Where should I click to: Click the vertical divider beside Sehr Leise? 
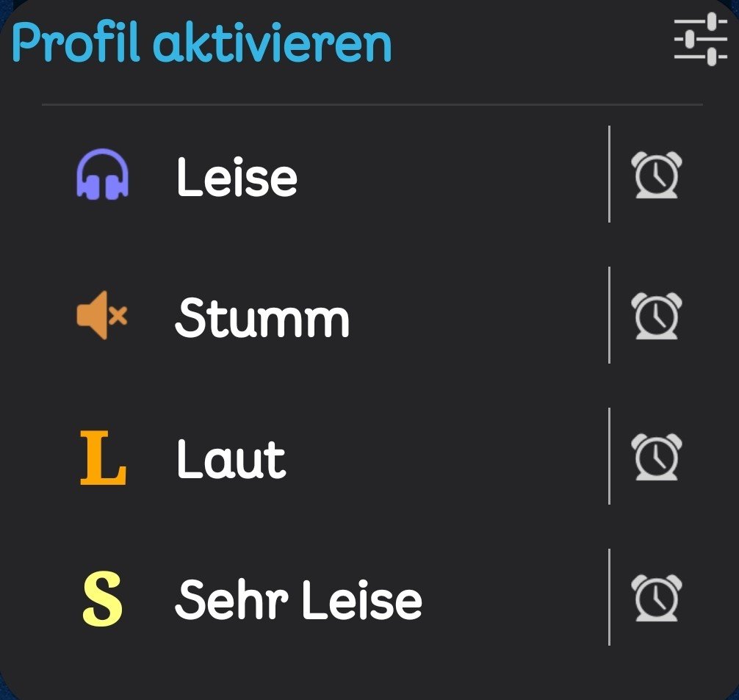pyautogui.click(x=609, y=597)
